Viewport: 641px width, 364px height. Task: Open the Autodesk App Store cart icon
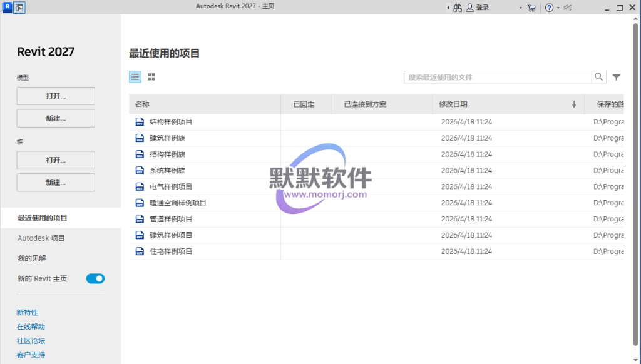[531, 8]
